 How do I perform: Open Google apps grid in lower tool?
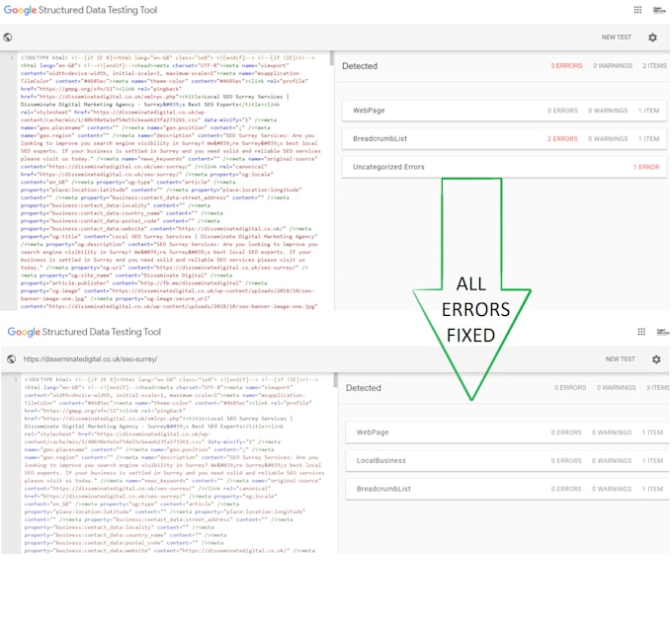641,332
